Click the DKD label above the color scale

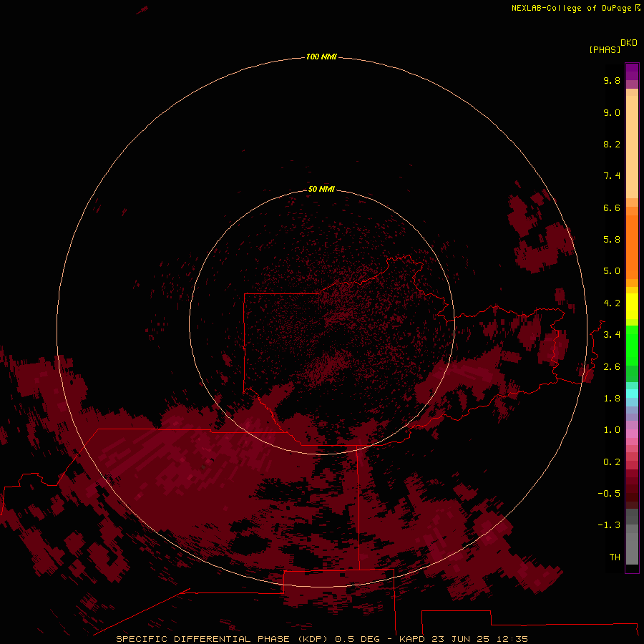coord(629,43)
